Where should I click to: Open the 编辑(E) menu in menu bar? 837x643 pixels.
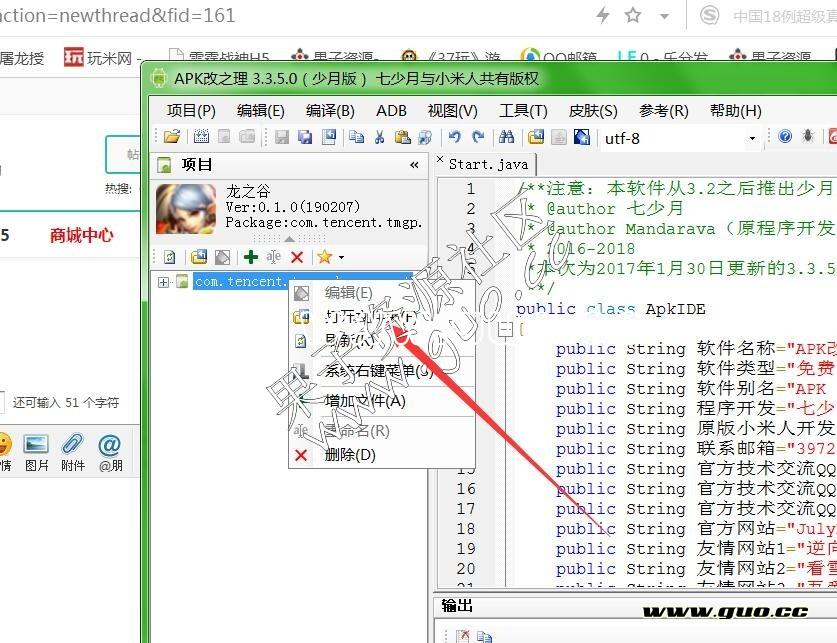pyautogui.click(x=260, y=110)
